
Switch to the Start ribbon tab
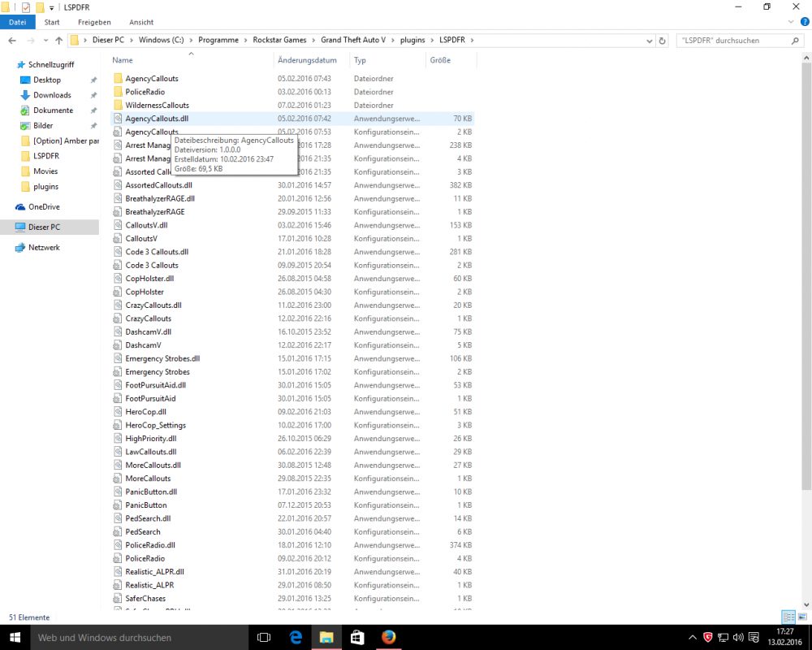tap(52, 22)
